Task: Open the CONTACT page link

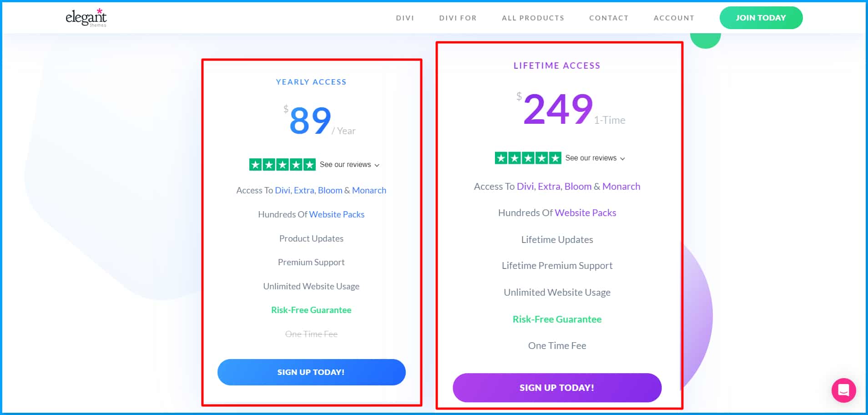Action: pos(609,18)
